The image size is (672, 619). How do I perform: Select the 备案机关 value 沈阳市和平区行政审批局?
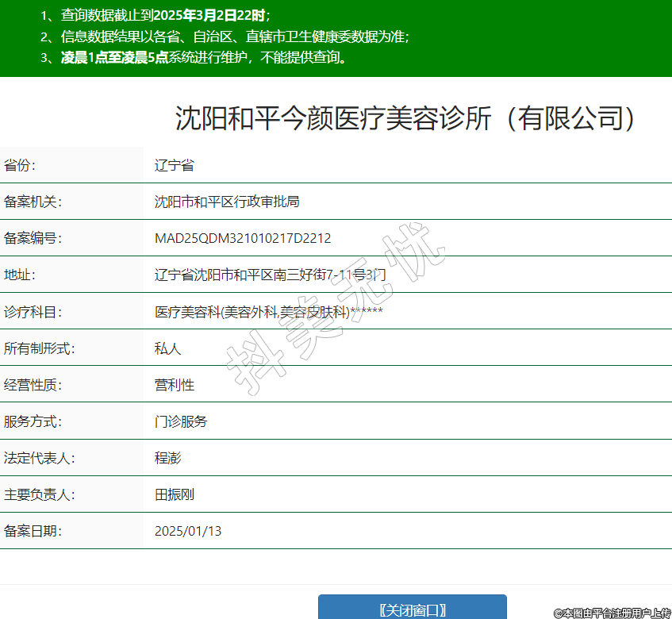tap(227, 202)
